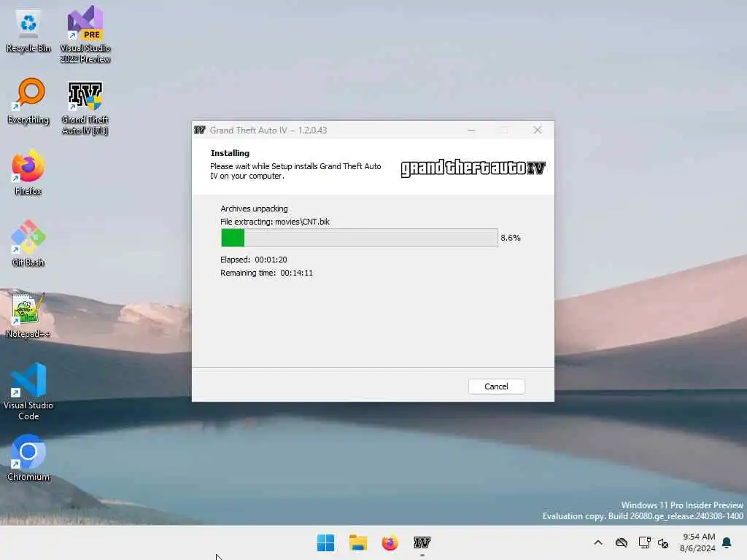The width and height of the screenshot is (747, 560).
Task: Select the Everything search shortcut
Action: [x=28, y=101]
